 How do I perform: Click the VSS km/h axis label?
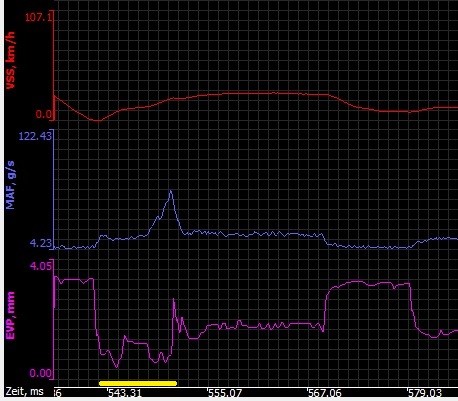point(11,60)
